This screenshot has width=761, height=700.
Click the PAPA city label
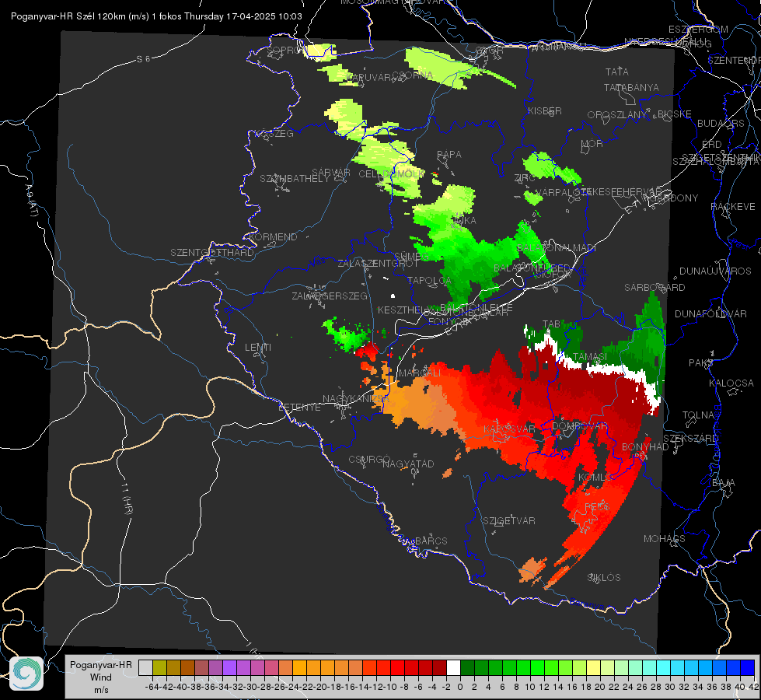(449, 155)
